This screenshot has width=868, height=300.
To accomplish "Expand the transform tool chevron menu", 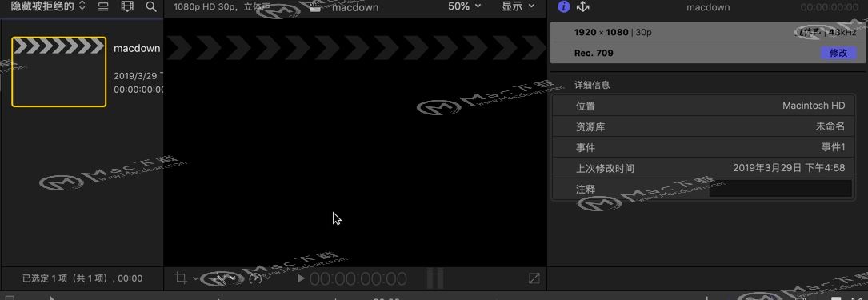I will click(x=195, y=278).
